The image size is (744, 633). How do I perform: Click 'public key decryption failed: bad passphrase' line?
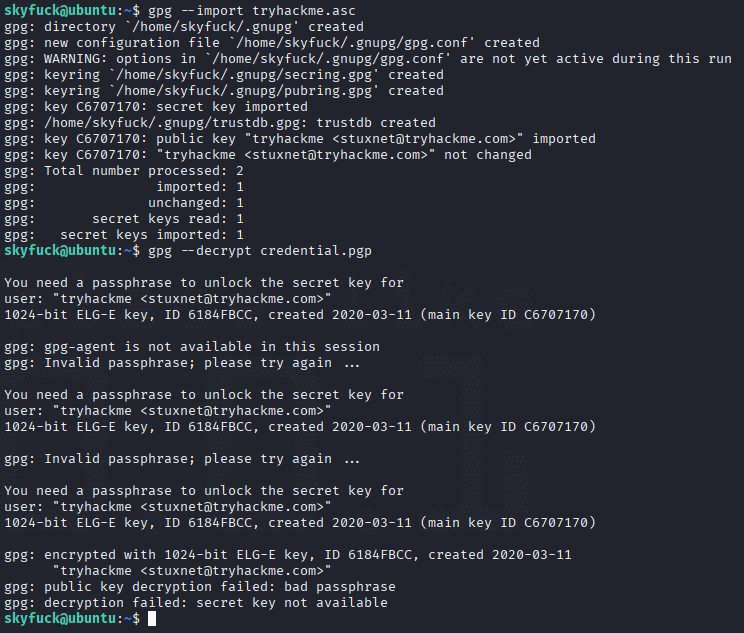click(200, 587)
